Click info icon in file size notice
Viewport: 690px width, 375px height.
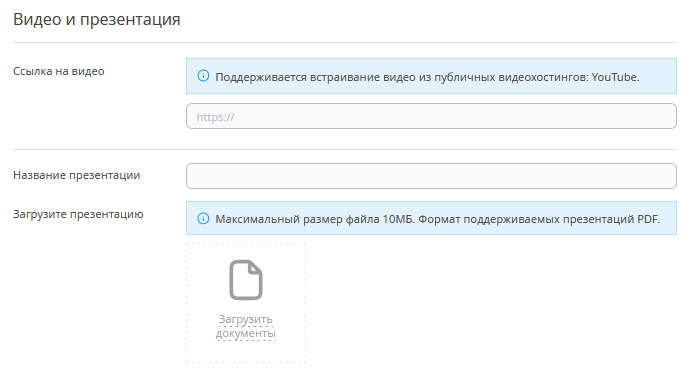[203, 218]
